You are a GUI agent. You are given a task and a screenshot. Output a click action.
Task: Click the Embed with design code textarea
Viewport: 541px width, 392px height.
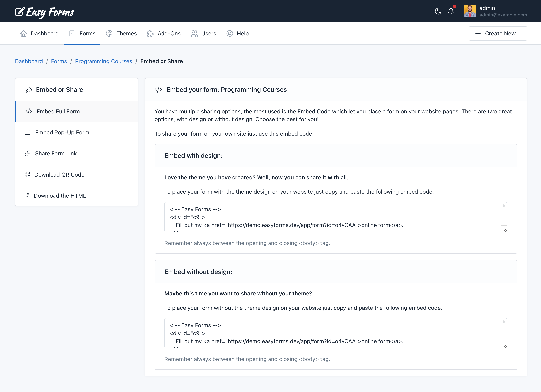[x=336, y=217]
